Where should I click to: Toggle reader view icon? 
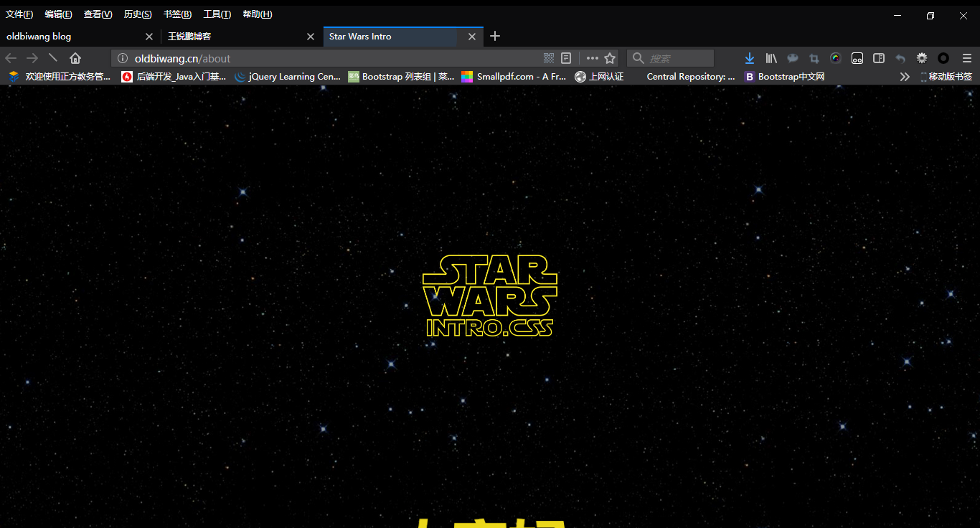566,58
